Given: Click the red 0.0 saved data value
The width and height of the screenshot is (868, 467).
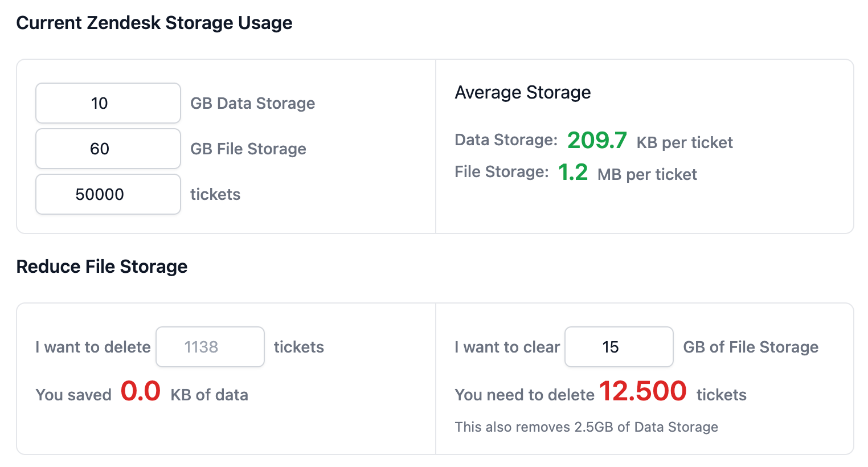Looking at the screenshot, I should pos(141,391).
